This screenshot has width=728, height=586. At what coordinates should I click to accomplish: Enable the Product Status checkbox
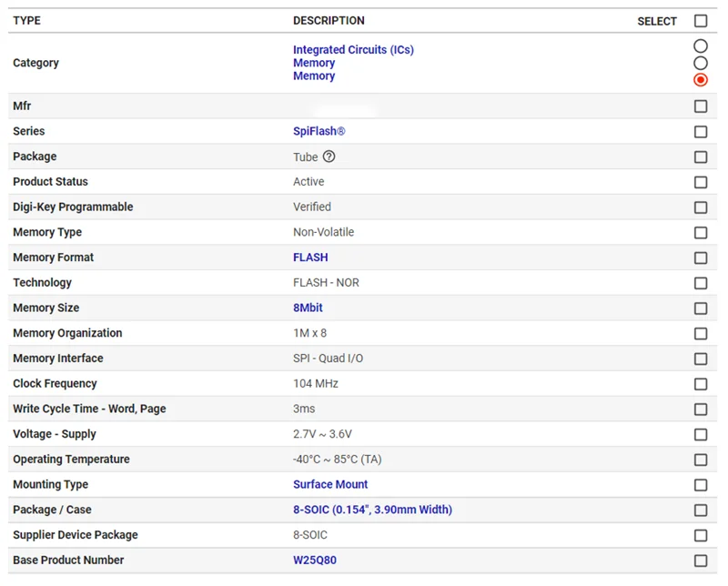tap(701, 182)
